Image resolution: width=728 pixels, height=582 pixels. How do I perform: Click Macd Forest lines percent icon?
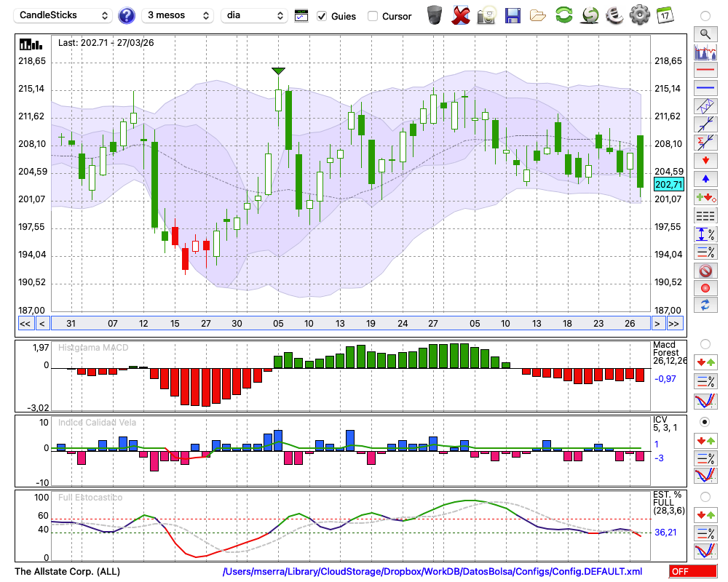[x=705, y=381]
